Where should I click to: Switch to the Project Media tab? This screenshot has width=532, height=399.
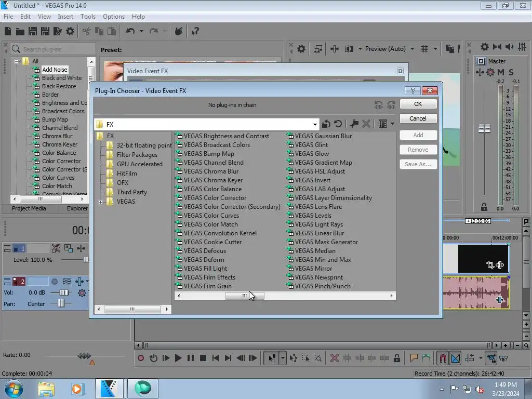coord(29,208)
